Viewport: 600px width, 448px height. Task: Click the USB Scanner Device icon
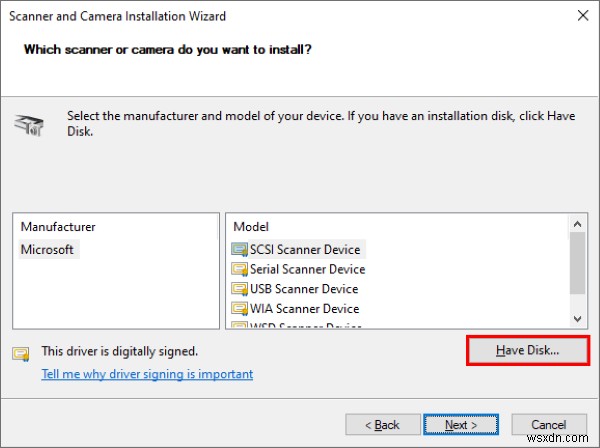point(240,289)
